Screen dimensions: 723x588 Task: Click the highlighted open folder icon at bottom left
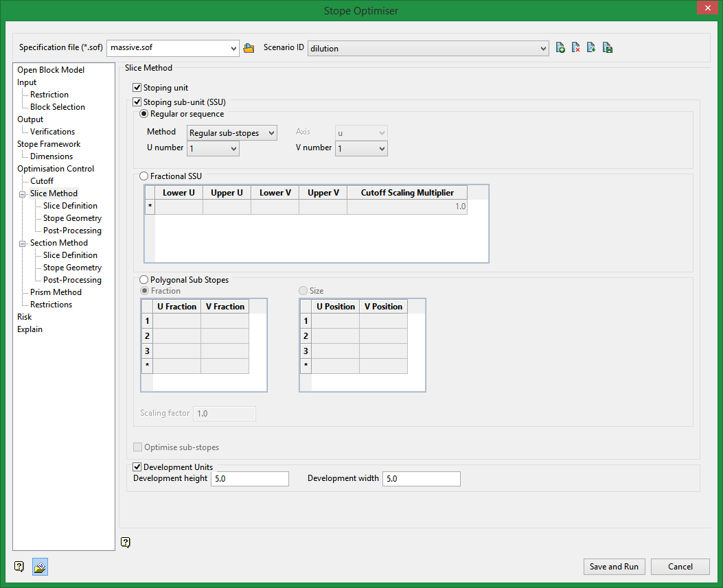coord(40,567)
